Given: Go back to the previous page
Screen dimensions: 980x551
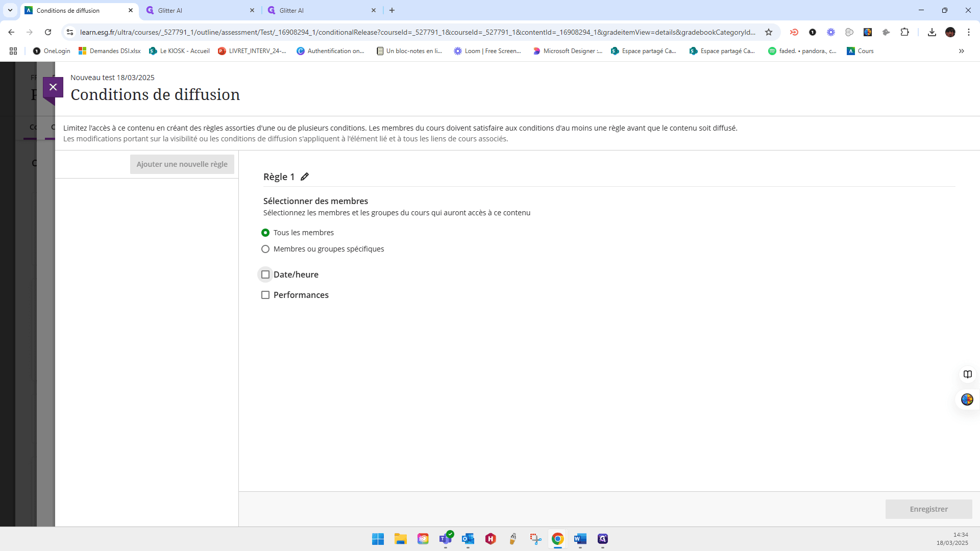Looking at the screenshot, I should 11,32.
